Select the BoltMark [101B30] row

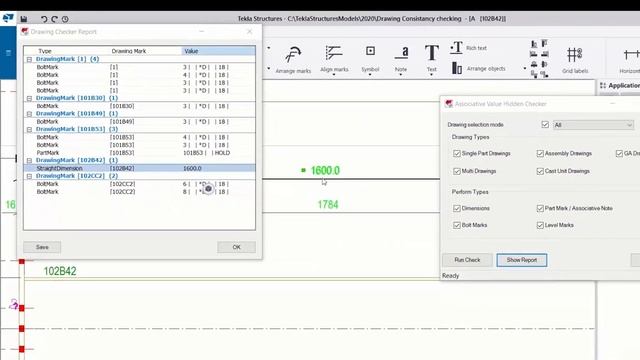coord(140,106)
